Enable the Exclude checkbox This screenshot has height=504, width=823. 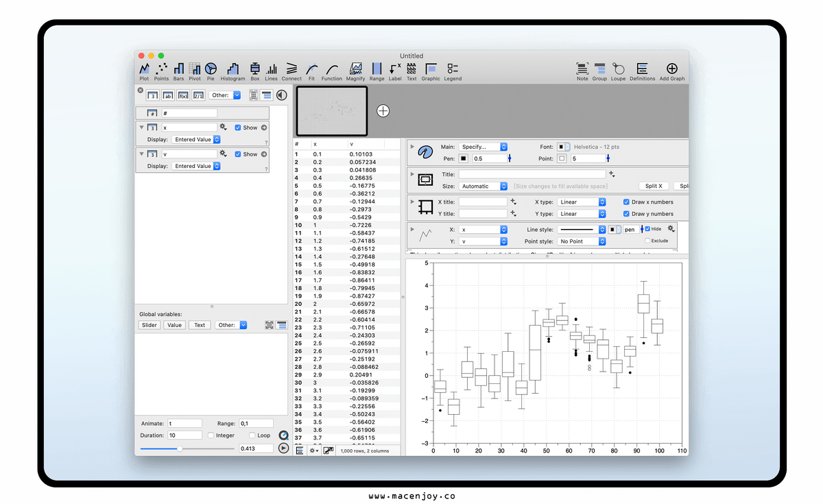(x=647, y=241)
